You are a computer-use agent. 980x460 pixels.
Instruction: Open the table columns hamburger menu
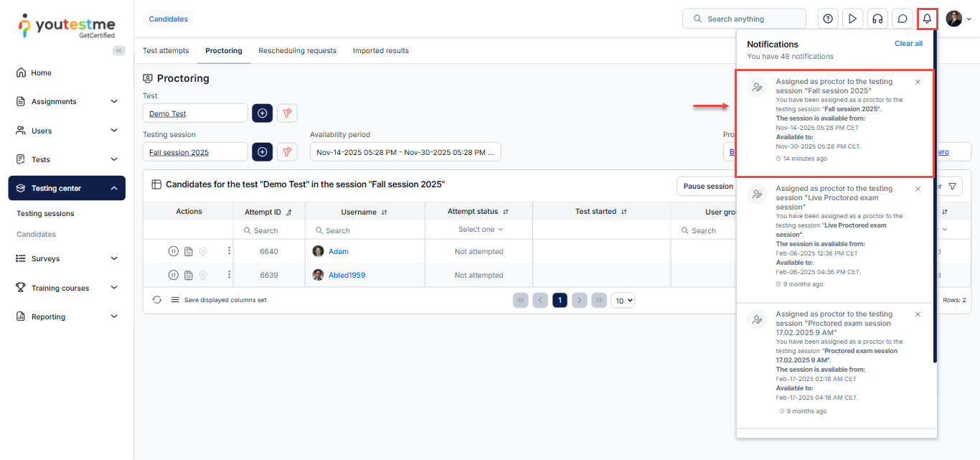[175, 300]
